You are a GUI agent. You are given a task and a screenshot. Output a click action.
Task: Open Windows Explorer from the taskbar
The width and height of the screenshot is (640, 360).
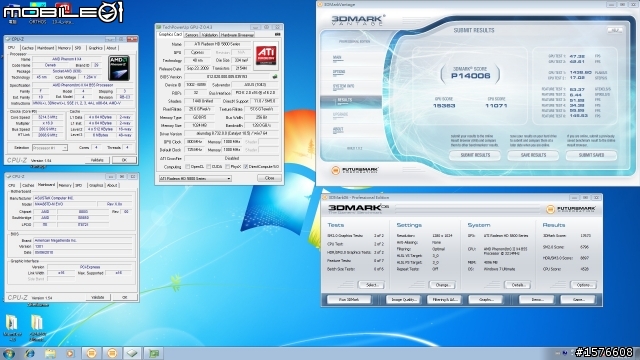50,353
